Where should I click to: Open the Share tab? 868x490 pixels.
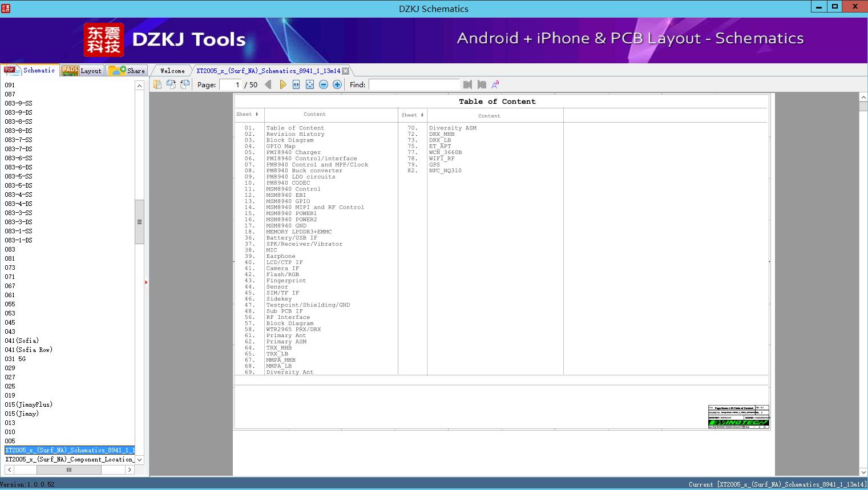[x=127, y=71]
